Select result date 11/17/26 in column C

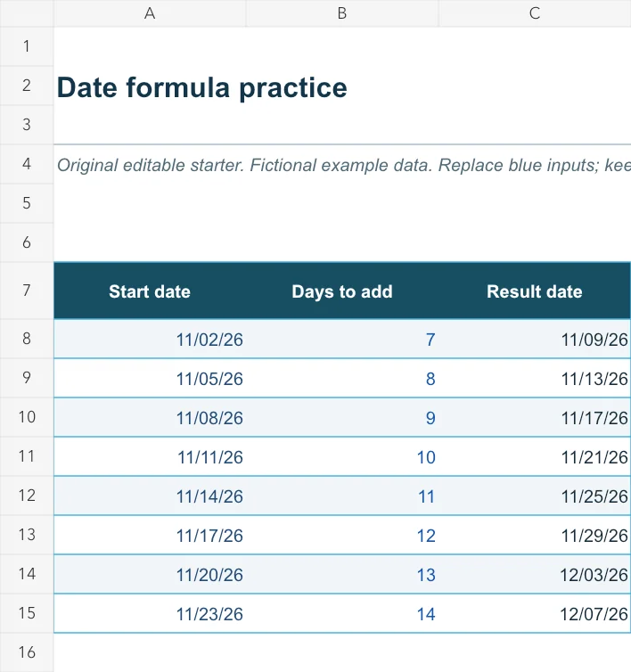[x=535, y=417]
